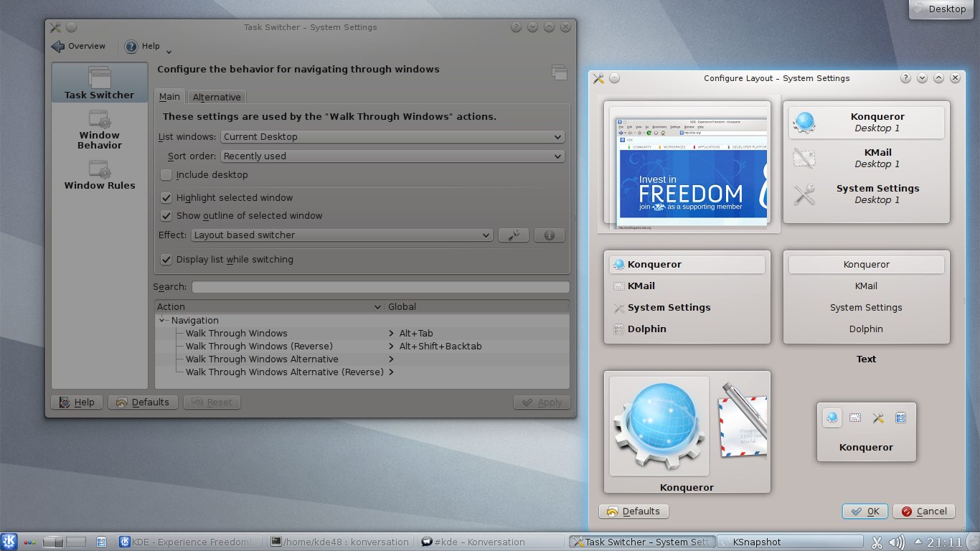Open the Effect combo box

click(341, 235)
